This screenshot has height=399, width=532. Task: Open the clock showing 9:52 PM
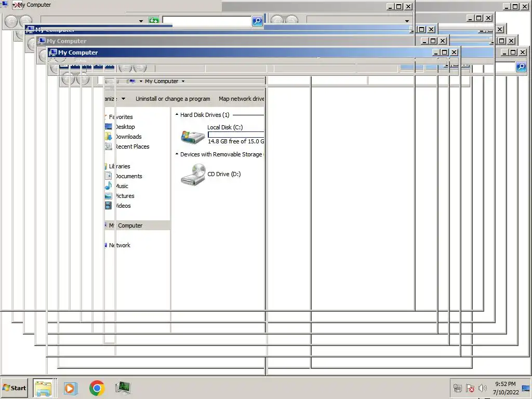click(506, 388)
